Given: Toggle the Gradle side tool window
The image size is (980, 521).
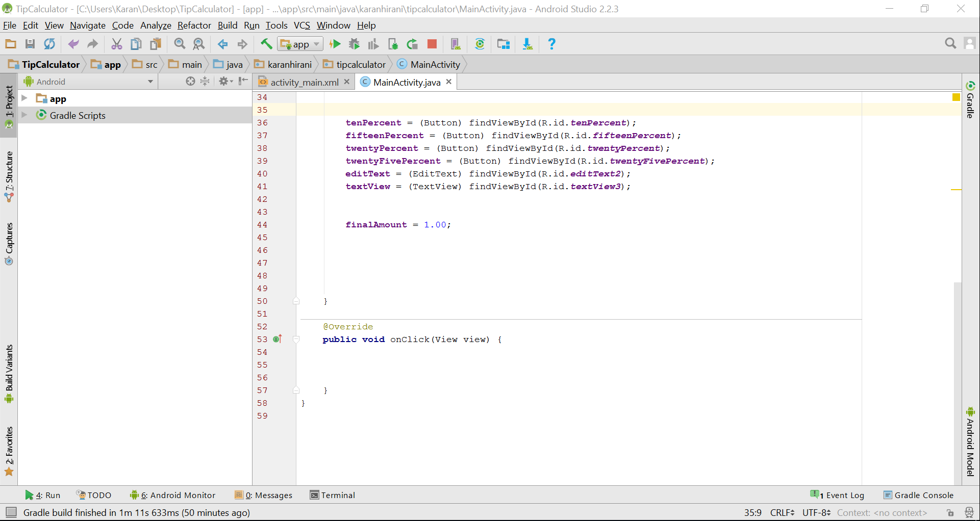Looking at the screenshot, I should (x=970, y=99).
